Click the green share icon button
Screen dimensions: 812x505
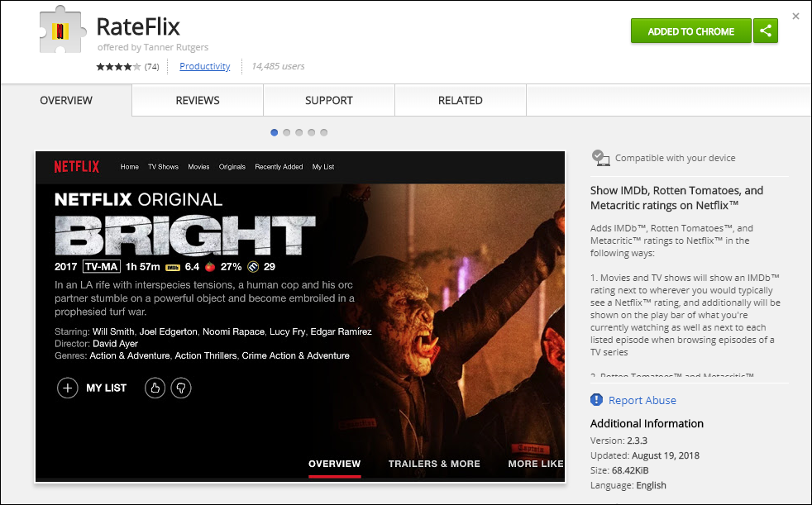(x=766, y=31)
